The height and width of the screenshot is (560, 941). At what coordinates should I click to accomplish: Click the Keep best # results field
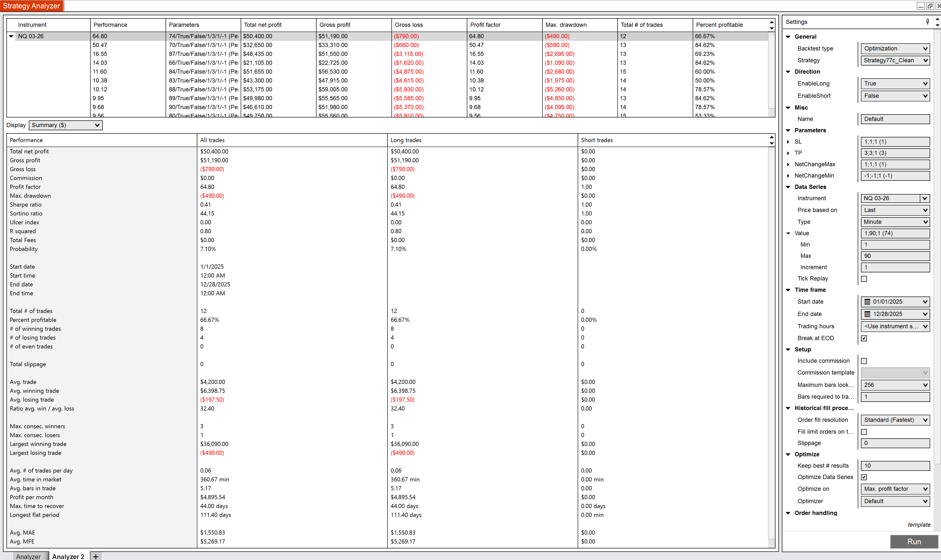(895, 466)
